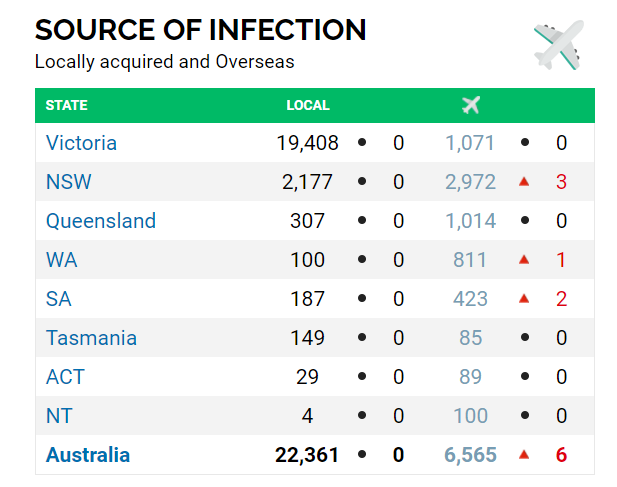Click Victoria local no-change dot
Viewport: 617px width, 487px height.
362,142
